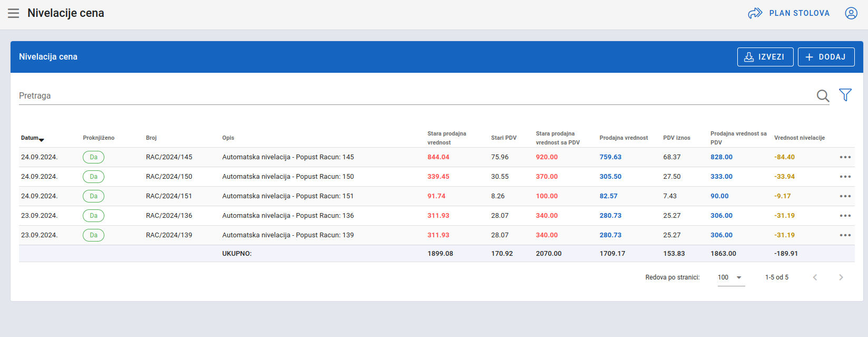Export the list with Izvezi
868x337 pixels.
[765, 57]
